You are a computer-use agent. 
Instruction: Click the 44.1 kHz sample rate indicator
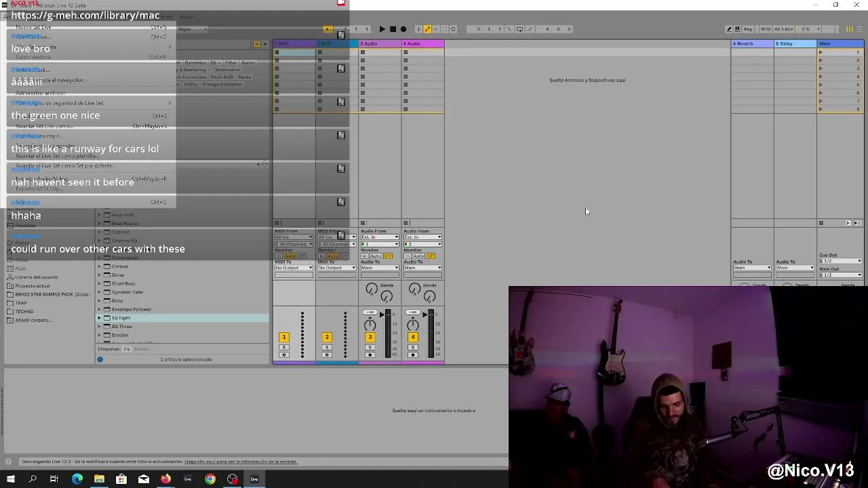[x=784, y=29]
